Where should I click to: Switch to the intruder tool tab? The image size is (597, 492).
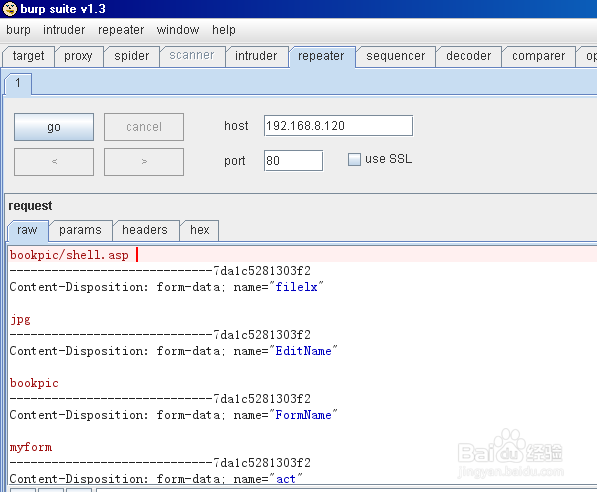coord(256,56)
